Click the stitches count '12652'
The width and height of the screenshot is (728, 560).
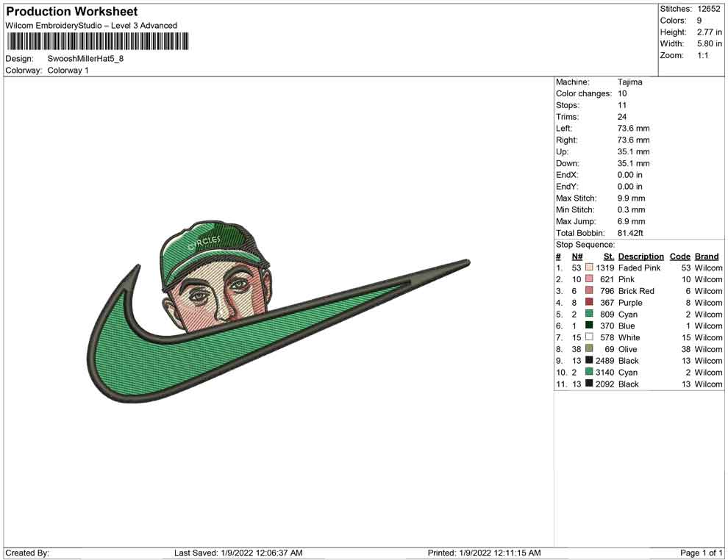pyautogui.click(x=708, y=9)
